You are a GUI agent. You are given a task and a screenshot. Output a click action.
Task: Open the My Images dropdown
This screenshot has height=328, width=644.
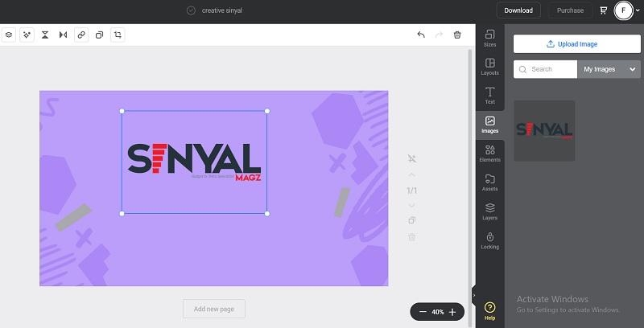[x=609, y=69]
